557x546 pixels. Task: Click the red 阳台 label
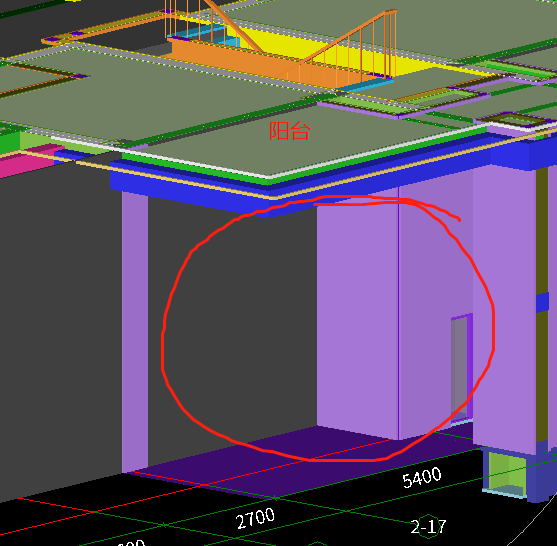pos(290,131)
